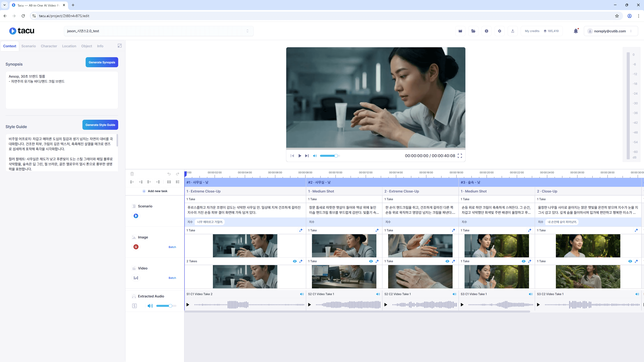Open notifications bell

[576, 31]
